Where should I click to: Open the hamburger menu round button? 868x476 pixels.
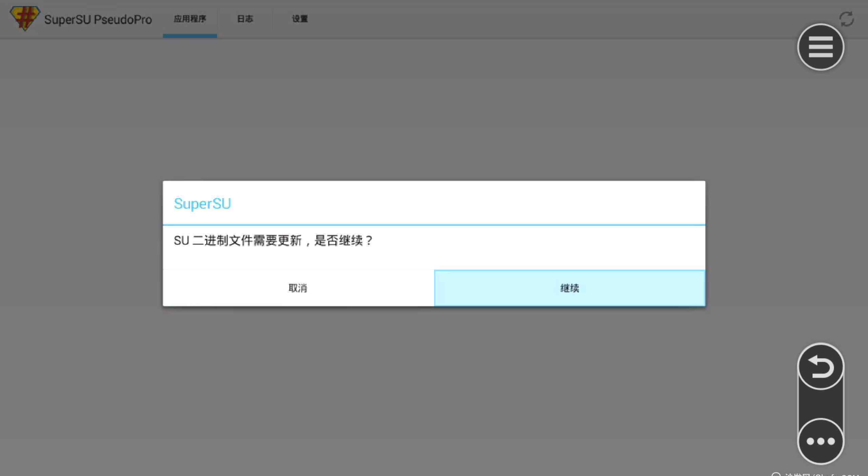(821, 47)
